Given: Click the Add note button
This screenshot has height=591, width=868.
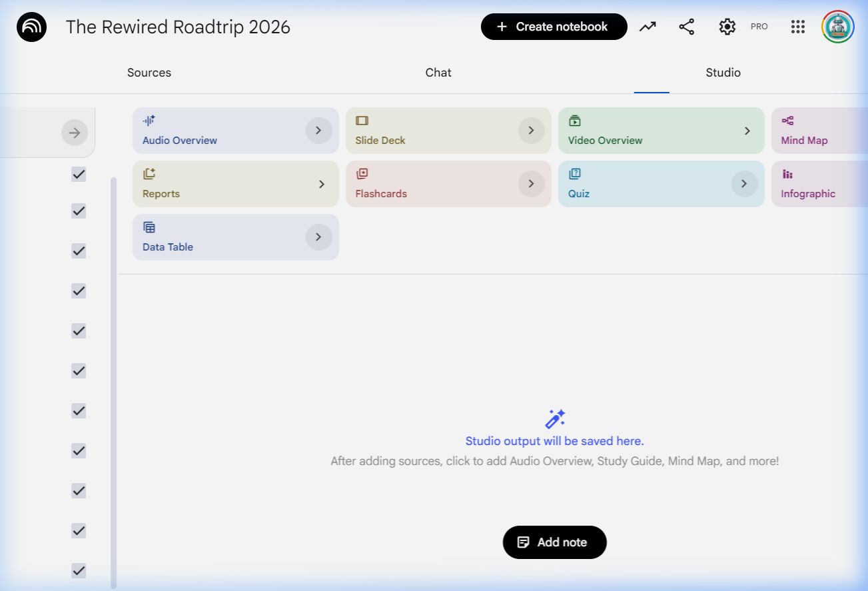Looking at the screenshot, I should [554, 542].
